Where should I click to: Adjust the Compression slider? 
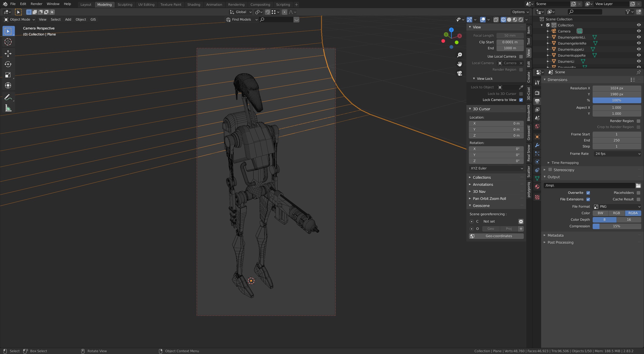[x=616, y=226]
